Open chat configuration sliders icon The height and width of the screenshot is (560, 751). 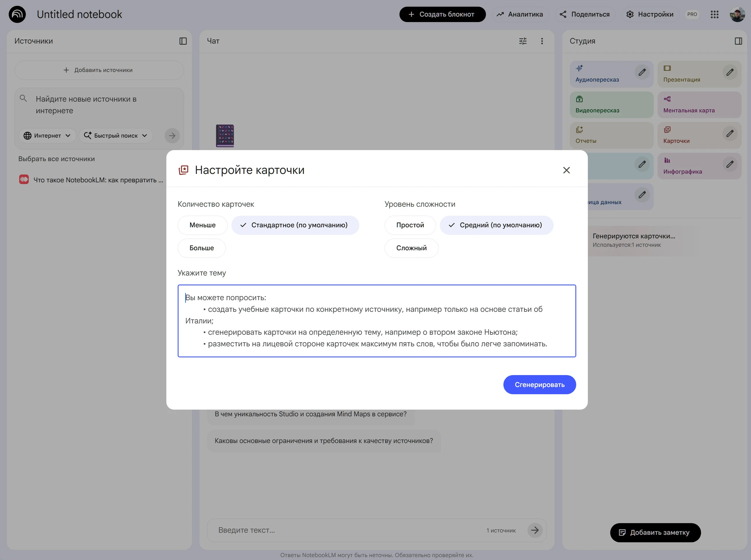click(x=523, y=41)
